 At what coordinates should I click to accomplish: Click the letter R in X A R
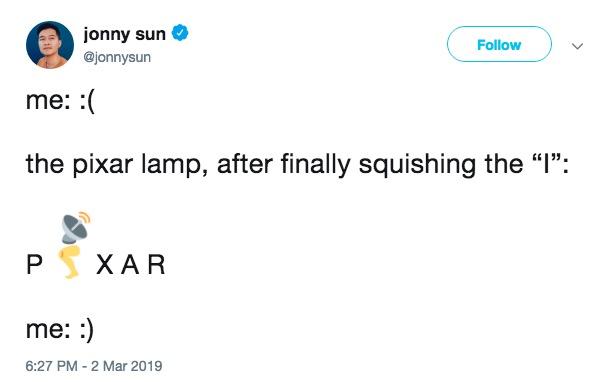click(157, 264)
